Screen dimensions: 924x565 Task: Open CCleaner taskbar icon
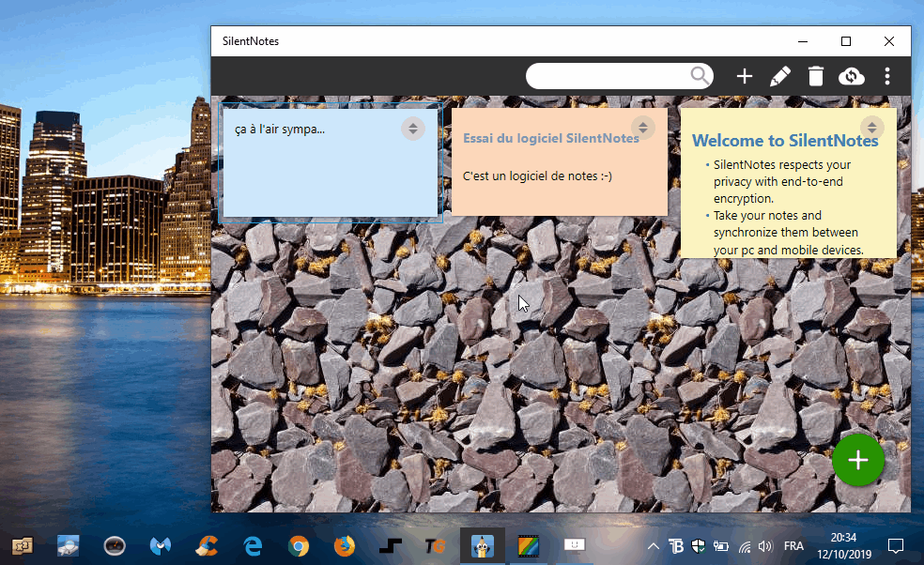(x=207, y=546)
